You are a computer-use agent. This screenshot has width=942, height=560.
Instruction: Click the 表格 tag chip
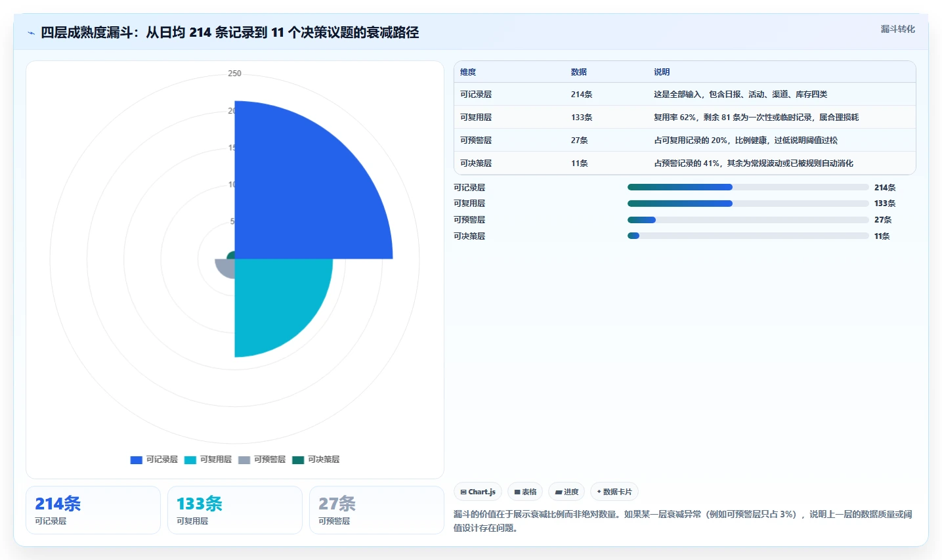point(525,492)
